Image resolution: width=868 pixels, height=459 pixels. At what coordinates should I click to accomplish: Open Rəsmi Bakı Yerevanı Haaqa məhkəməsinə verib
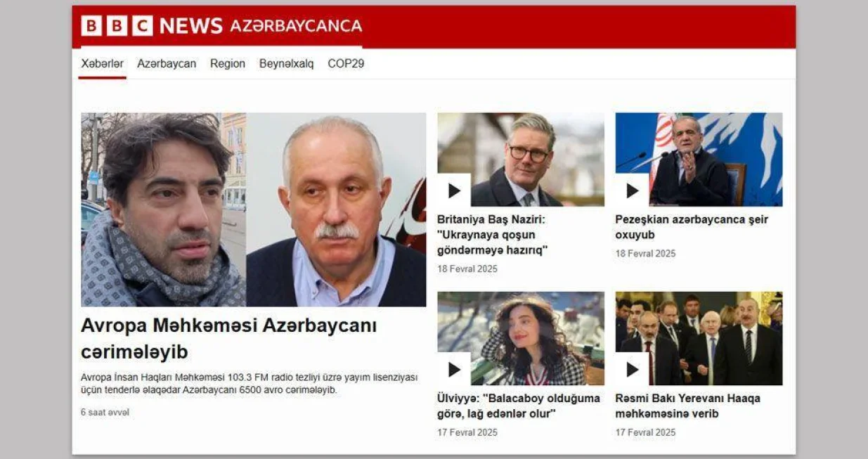pyautogui.click(x=687, y=406)
